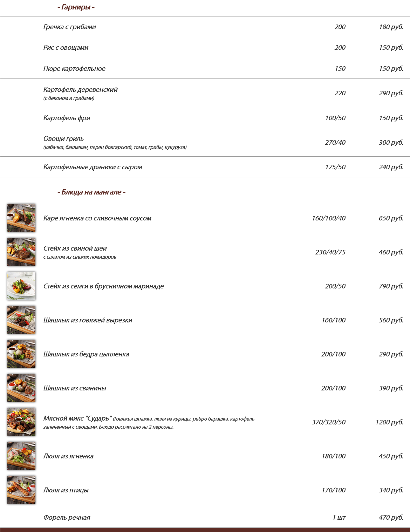Click the Форель речная item
This screenshot has height=532, width=410.
coord(67,518)
